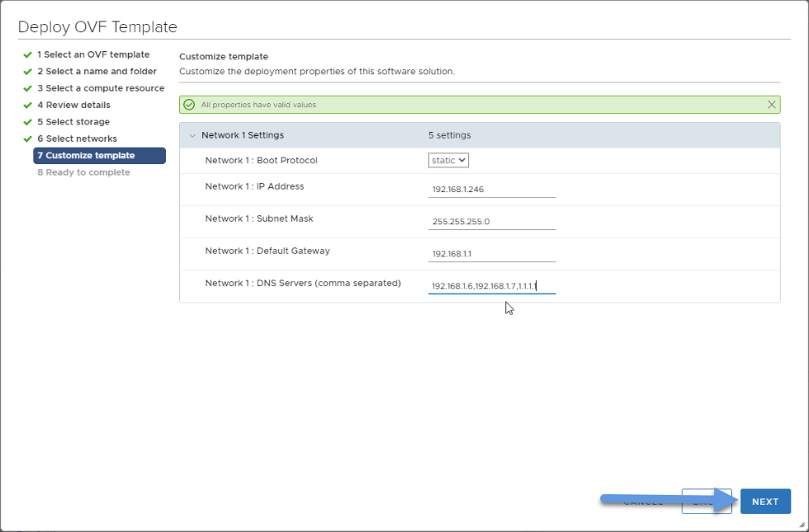Jump to step 3 Select a compute resource
Image resolution: width=809 pixels, height=532 pixels.
pyautogui.click(x=101, y=88)
